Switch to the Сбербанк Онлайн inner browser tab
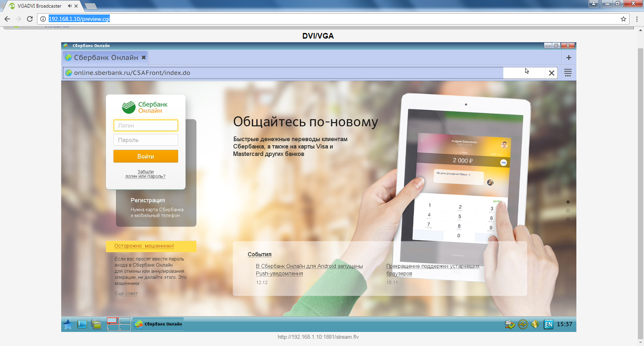The height and width of the screenshot is (346, 644). tap(106, 58)
